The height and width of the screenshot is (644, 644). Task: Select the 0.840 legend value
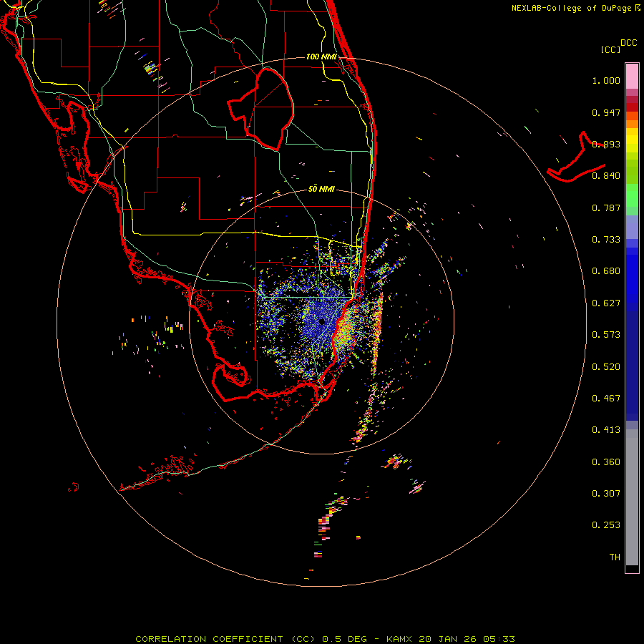(606, 176)
